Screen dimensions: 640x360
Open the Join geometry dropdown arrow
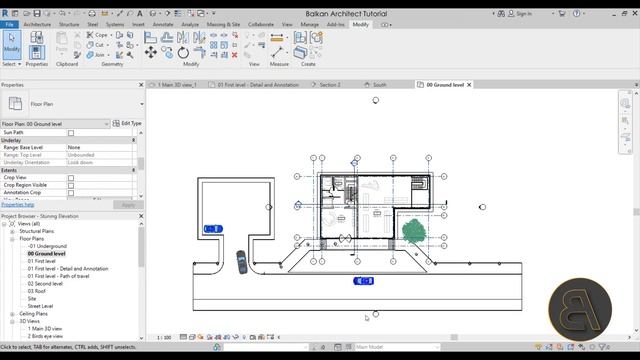(x=109, y=55)
